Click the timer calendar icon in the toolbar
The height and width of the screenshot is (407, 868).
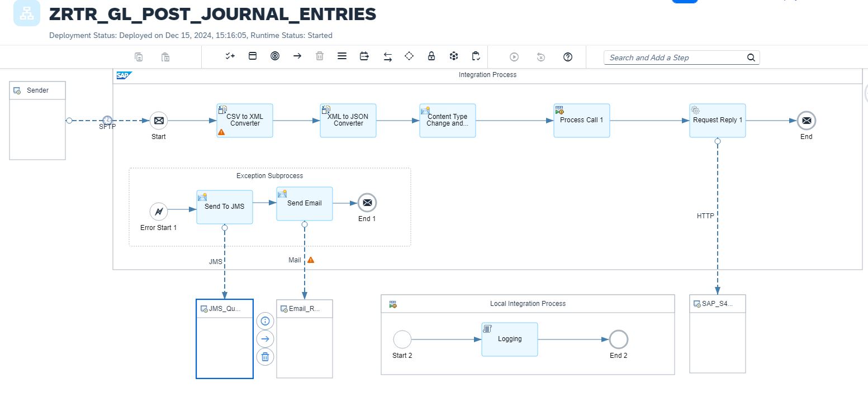tap(364, 56)
